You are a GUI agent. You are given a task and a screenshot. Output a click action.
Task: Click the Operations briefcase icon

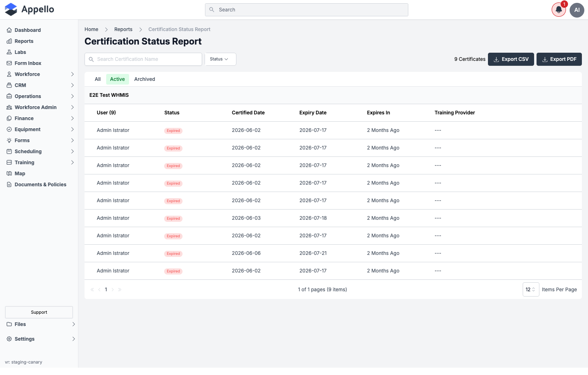[9, 96]
